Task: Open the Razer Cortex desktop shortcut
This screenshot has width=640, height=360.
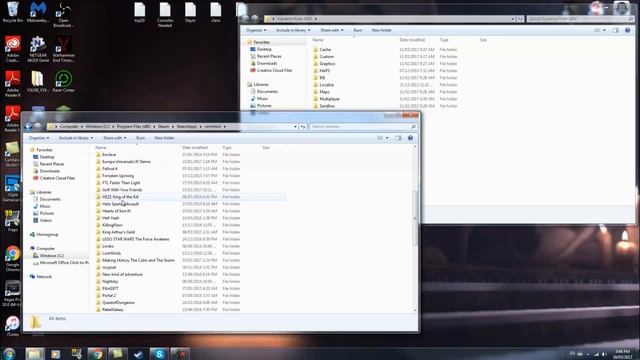Action: (x=63, y=81)
